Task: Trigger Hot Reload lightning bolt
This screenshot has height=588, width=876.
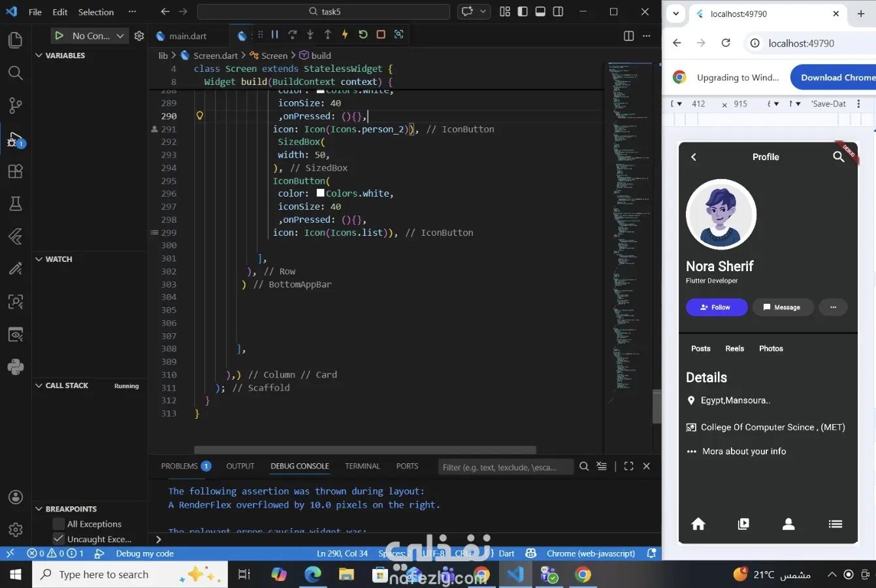Action: [345, 35]
